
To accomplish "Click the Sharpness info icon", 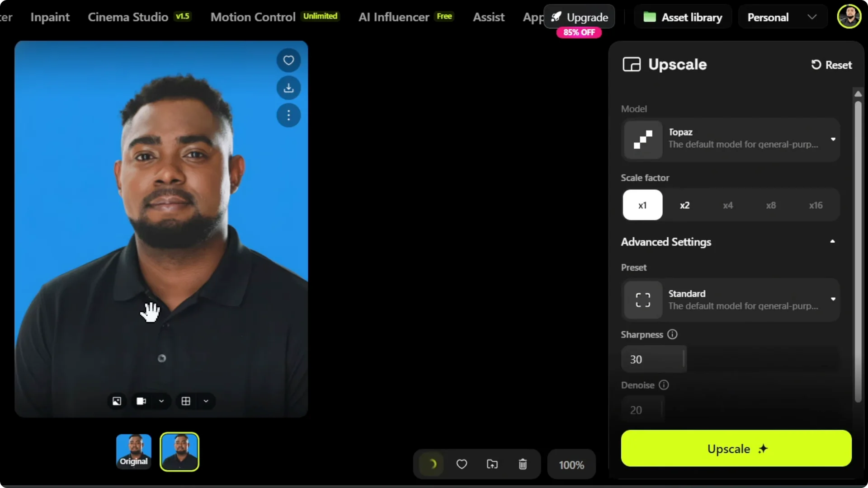I will click(x=672, y=334).
